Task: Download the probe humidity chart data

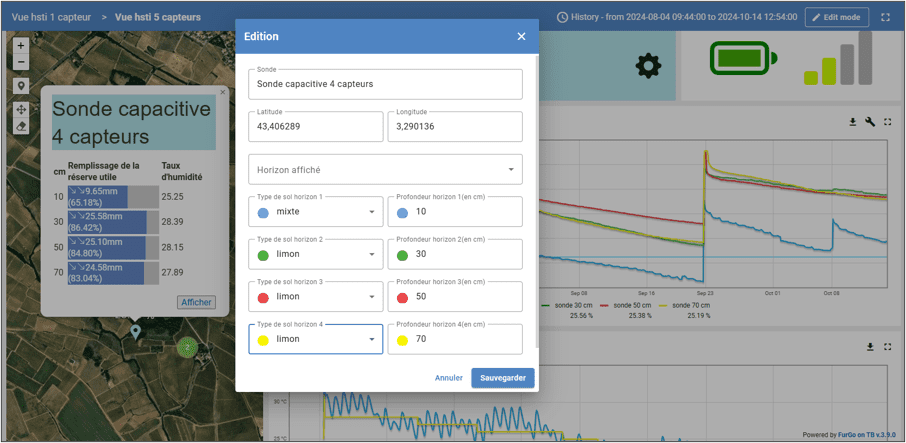Action: [853, 122]
